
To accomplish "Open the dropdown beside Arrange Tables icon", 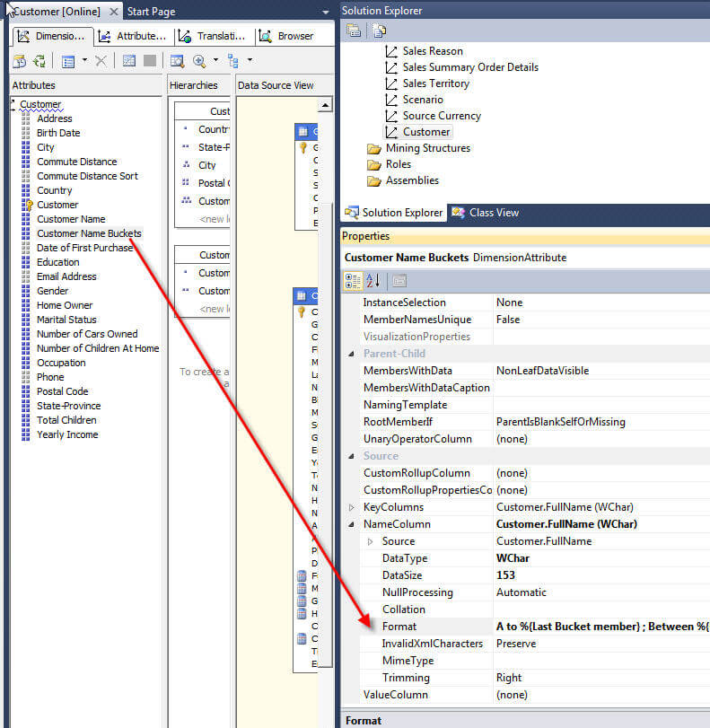I will (x=250, y=60).
